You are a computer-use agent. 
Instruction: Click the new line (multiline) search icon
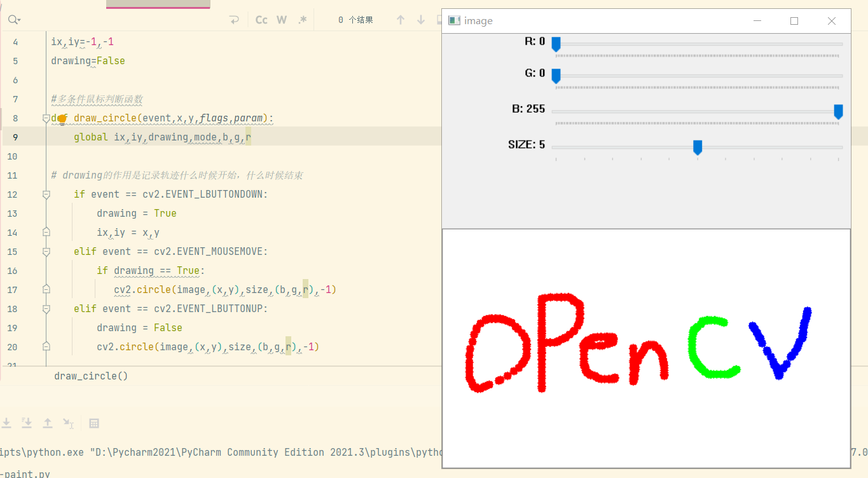pyautogui.click(x=234, y=20)
